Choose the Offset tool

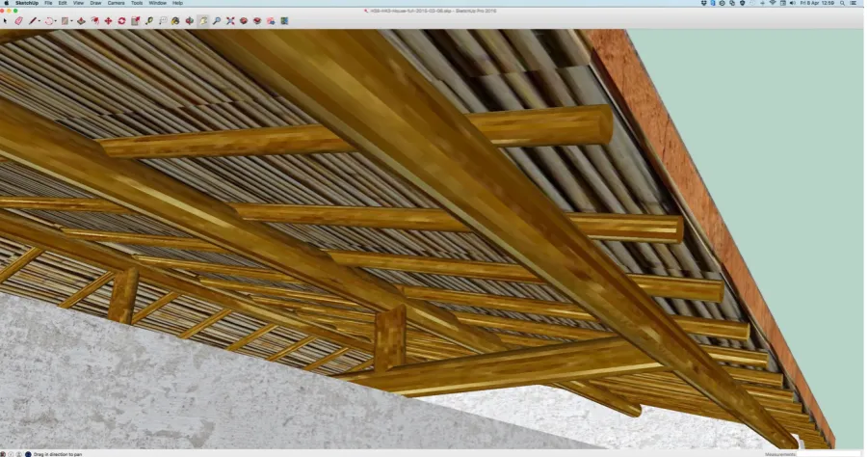[x=95, y=21]
